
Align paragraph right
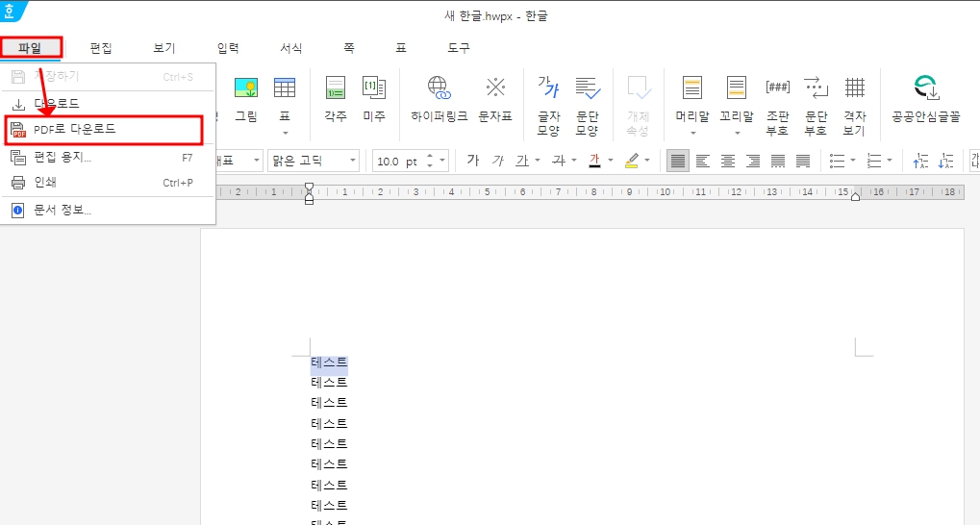752,161
